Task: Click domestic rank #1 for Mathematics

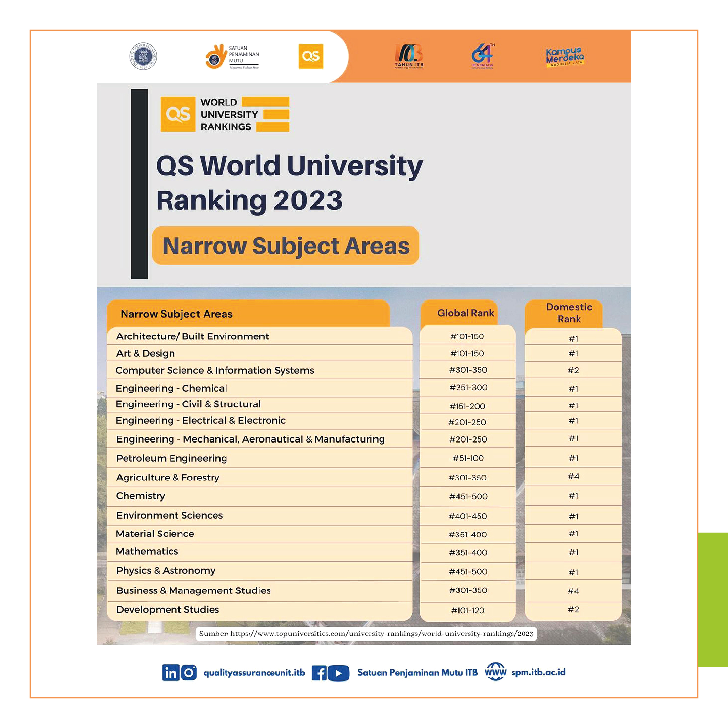Action: coord(574,552)
